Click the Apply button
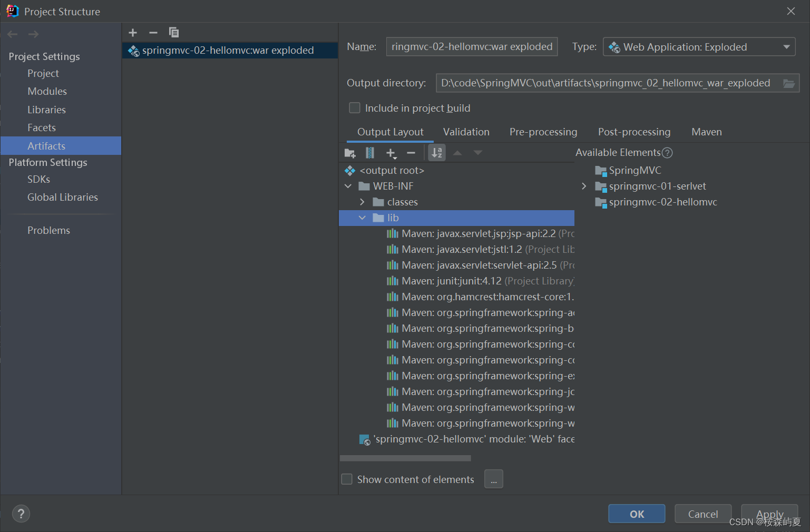 click(x=769, y=514)
